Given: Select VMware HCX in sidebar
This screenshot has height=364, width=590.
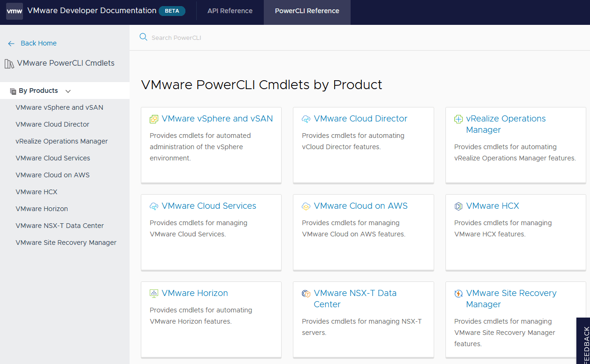Looking at the screenshot, I should [x=36, y=192].
